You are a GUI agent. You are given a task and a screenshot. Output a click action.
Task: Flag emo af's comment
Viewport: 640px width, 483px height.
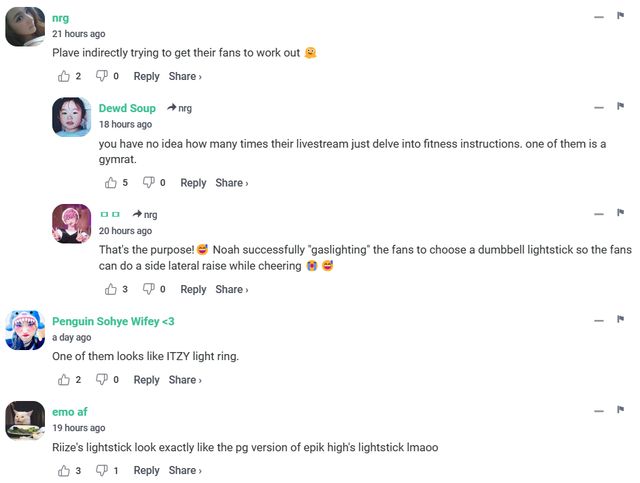pos(620,410)
